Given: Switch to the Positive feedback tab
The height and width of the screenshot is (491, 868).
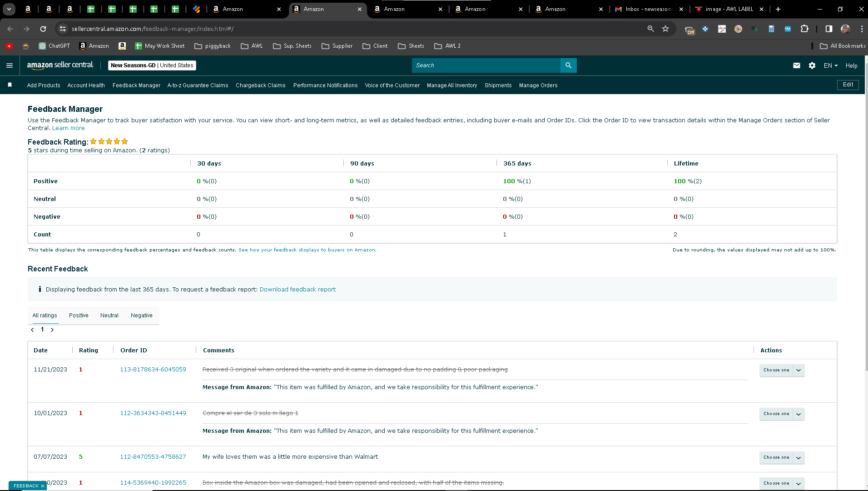Looking at the screenshot, I should pos(79,316).
